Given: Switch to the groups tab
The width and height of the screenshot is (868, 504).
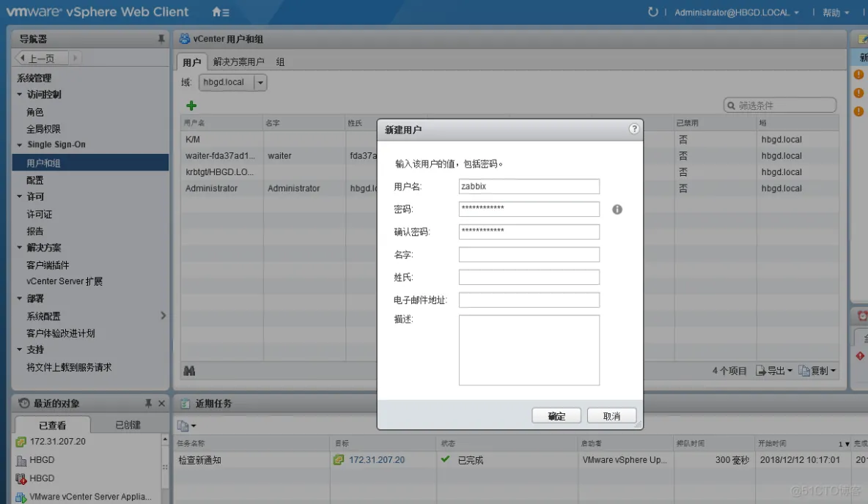Looking at the screenshot, I should point(280,62).
